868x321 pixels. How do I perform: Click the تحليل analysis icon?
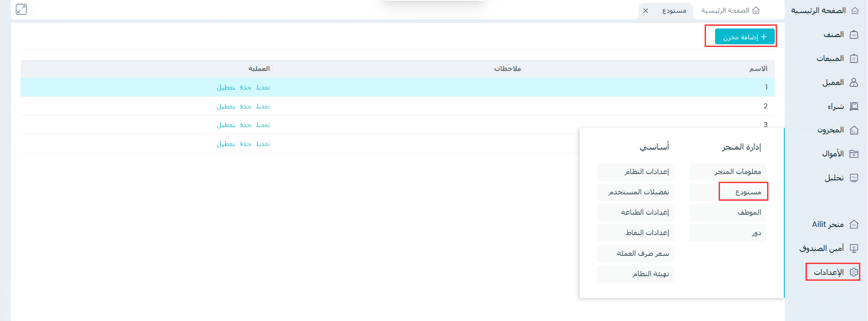point(854,178)
